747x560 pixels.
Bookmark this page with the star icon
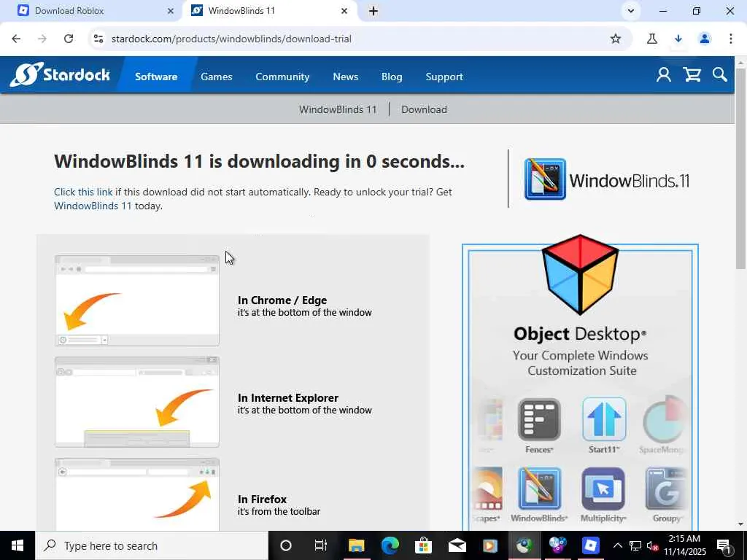pos(616,39)
